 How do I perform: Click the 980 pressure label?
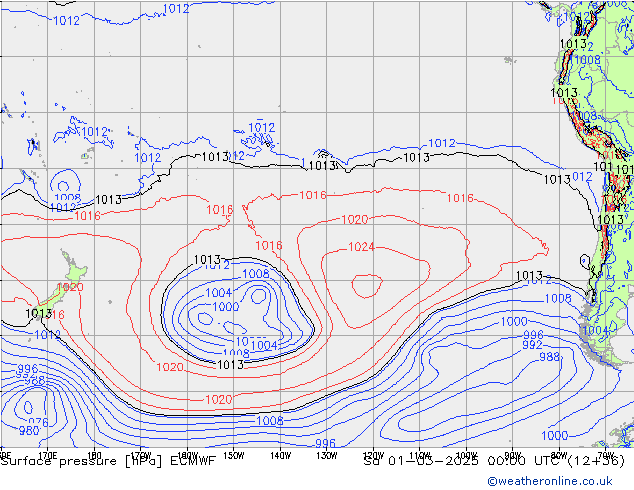point(29,431)
